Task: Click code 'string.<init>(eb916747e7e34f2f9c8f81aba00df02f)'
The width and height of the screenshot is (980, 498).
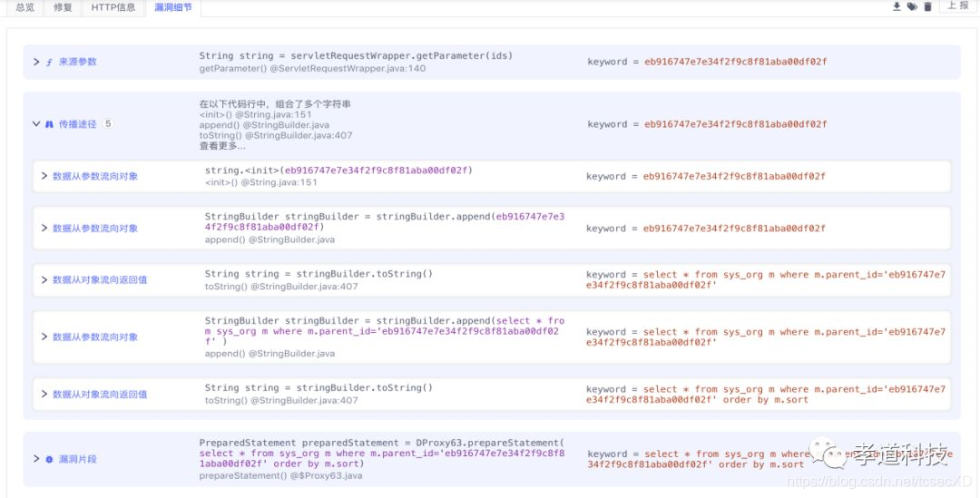Action: point(338,171)
